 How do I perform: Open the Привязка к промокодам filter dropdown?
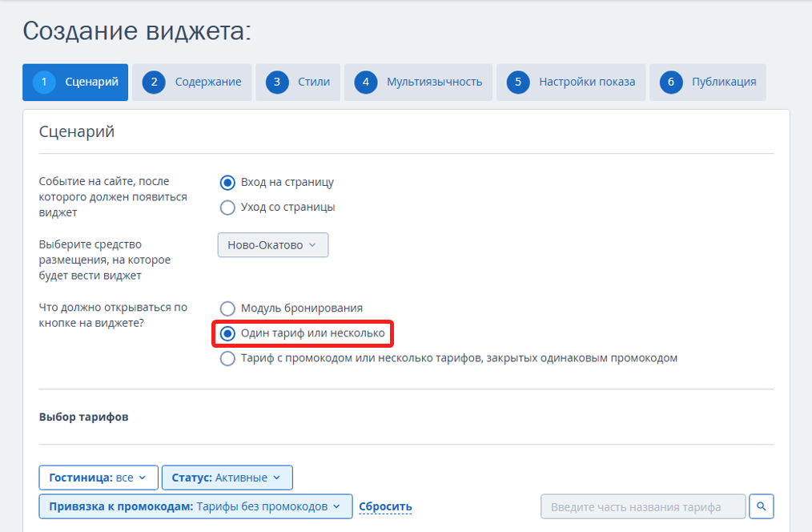point(195,506)
